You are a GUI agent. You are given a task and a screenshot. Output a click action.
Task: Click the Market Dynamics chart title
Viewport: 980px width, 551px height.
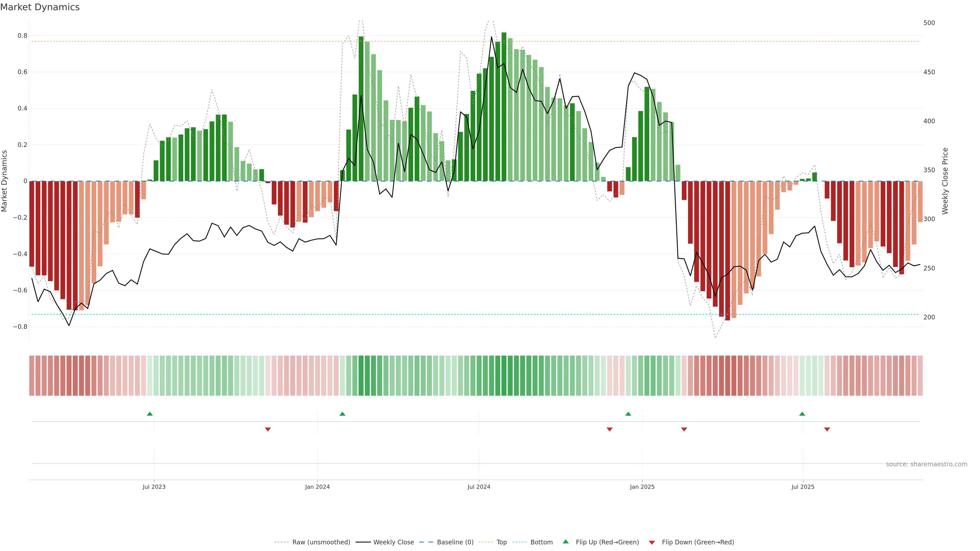[x=40, y=7]
